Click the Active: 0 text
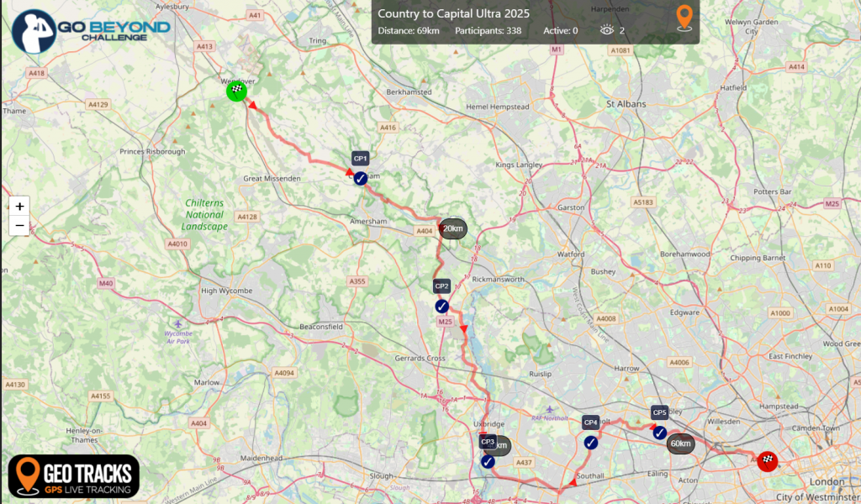The image size is (861, 504). pyautogui.click(x=561, y=31)
